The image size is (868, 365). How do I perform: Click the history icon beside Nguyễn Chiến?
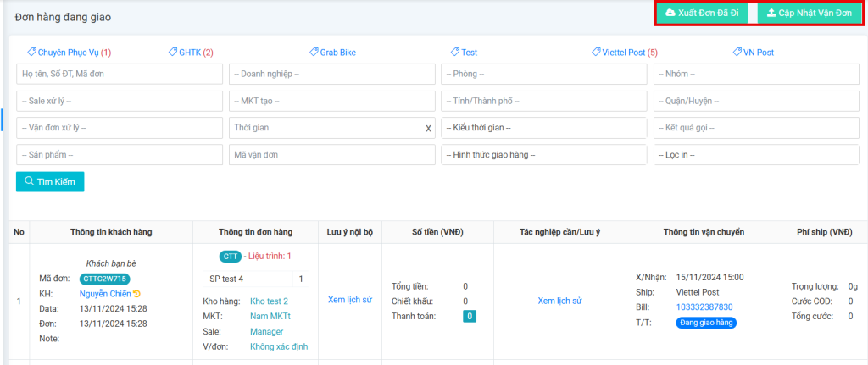tap(136, 293)
